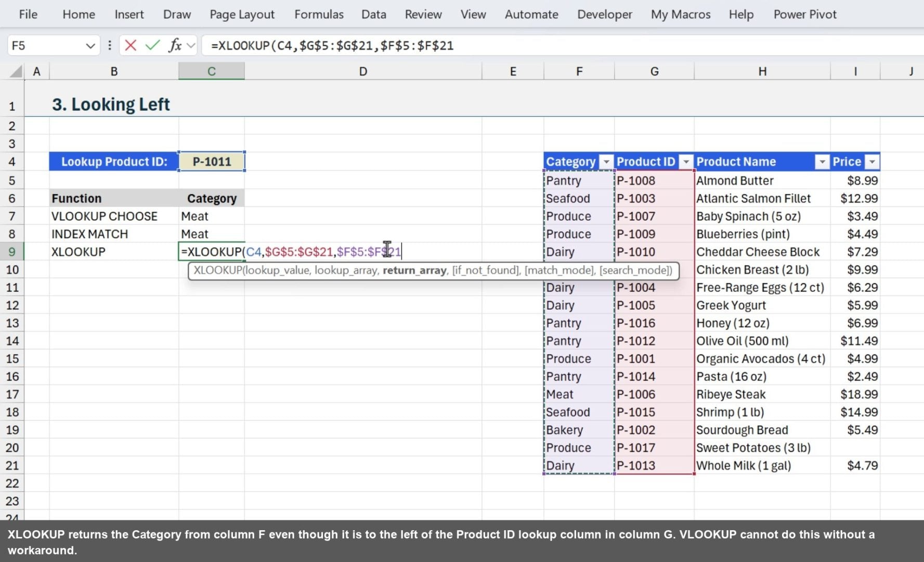Open the Developer tab
924x562 pixels.
[604, 14]
